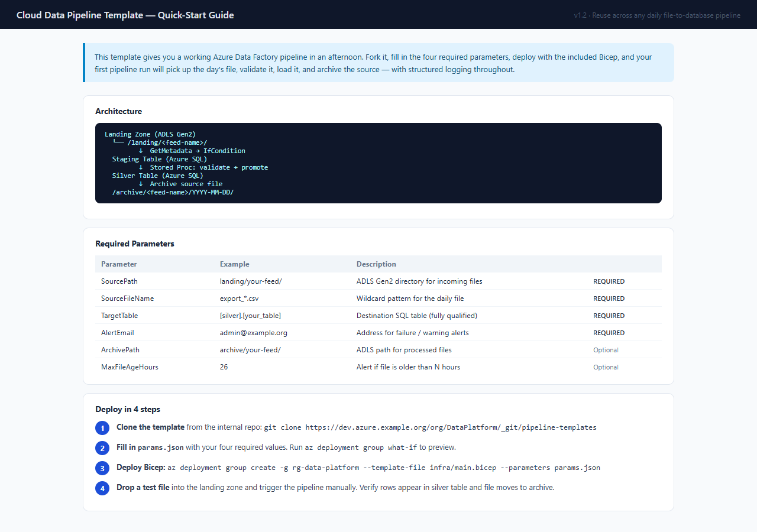Screen dimensions: 757x532
Task: Click the TargetTable parameter cell
Action: coord(119,316)
